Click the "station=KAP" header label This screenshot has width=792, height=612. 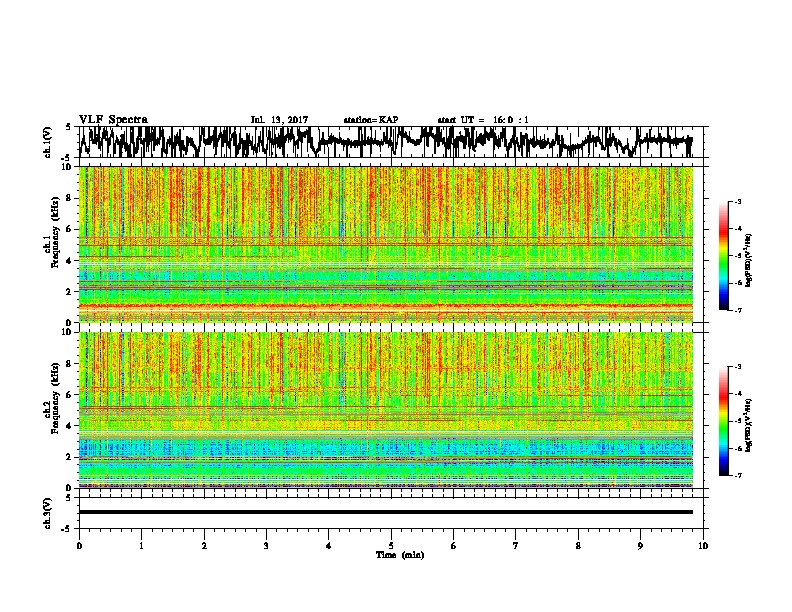point(371,120)
